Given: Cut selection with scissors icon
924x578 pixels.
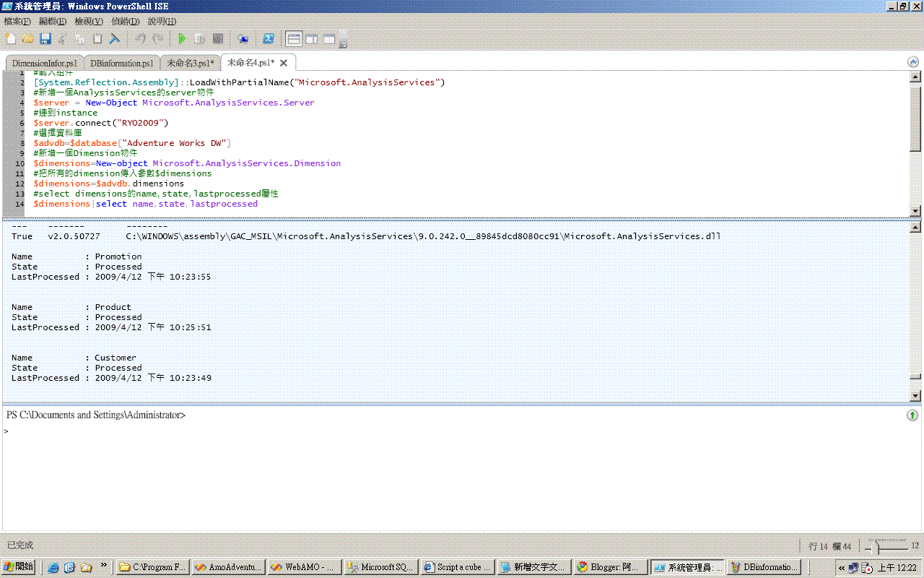Looking at the screenshot, I should point(63,39).
